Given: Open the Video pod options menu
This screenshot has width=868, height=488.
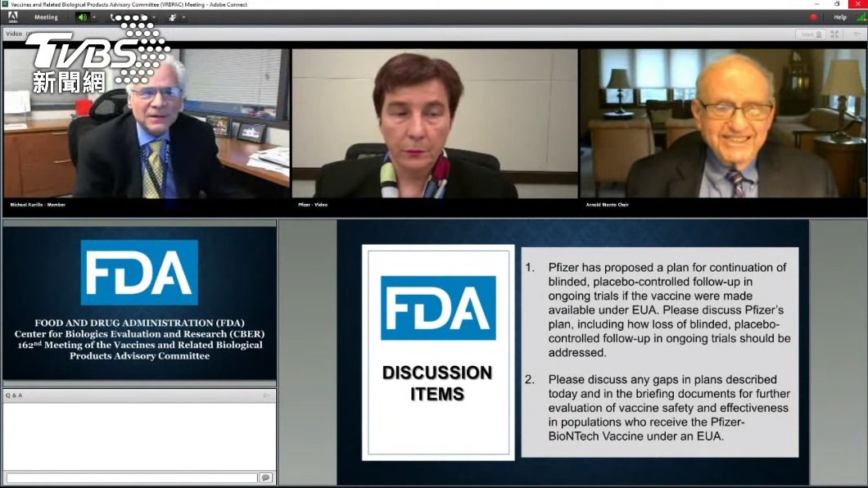Looking at the screenshot, I should pos(856,34).
